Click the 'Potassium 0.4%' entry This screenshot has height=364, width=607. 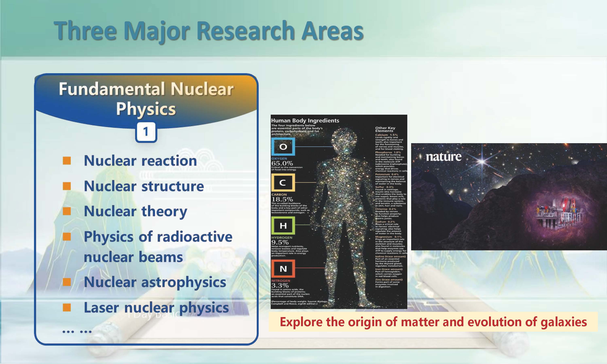tap(387, 174)
